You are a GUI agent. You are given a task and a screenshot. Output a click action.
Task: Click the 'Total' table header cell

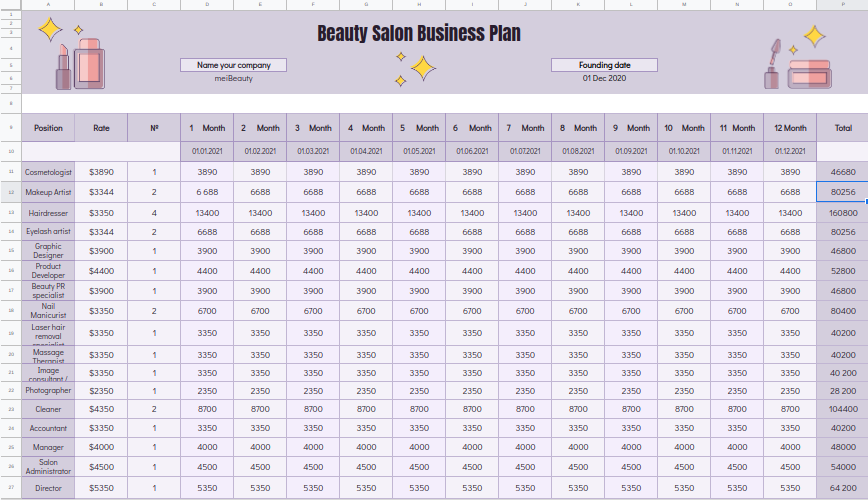[842, 128]
